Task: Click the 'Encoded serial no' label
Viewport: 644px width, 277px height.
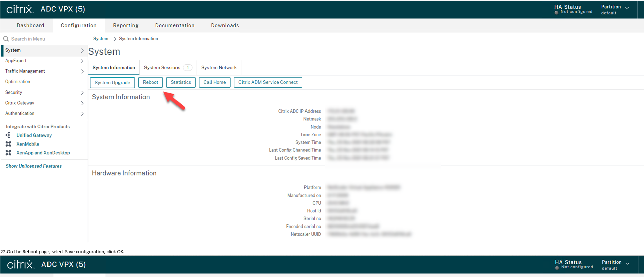Action: click(x=303, y=227)
